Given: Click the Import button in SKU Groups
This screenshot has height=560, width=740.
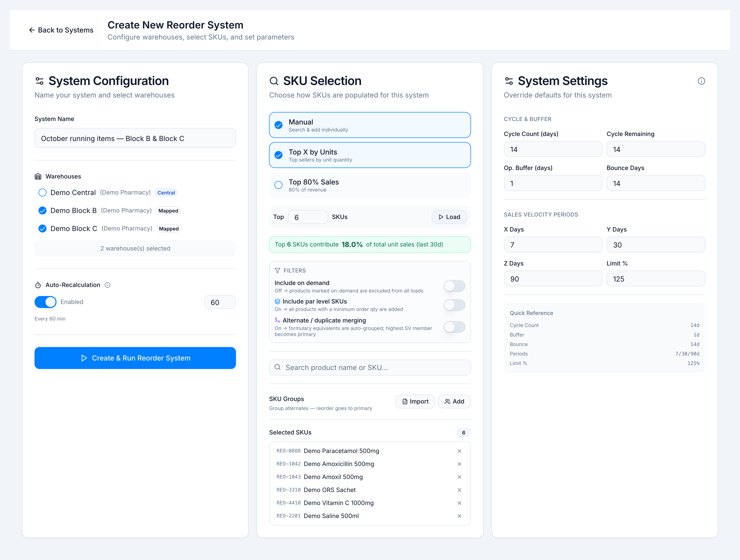Looking at the screenshot, I should click(x=415, y=402).
